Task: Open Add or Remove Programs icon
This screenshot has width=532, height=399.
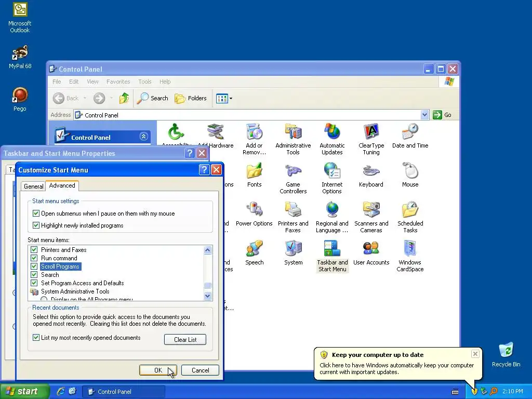Action: click(254, 139)
